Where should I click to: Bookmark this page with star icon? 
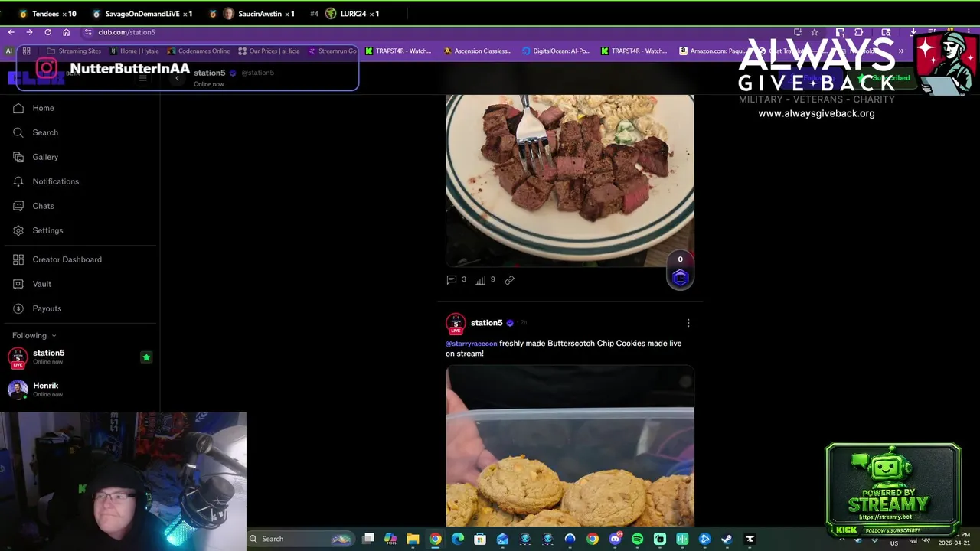815,32
